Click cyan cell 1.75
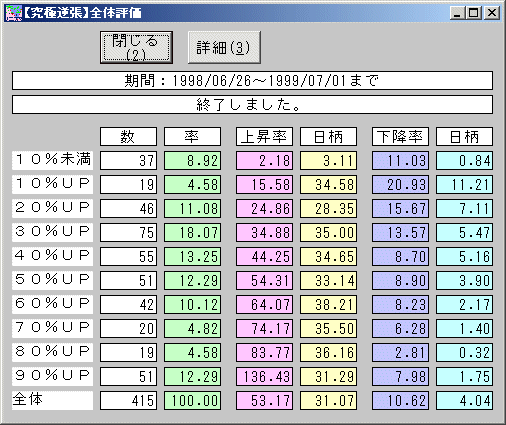This screenshot has height=425, width=506. pos(464,376)
